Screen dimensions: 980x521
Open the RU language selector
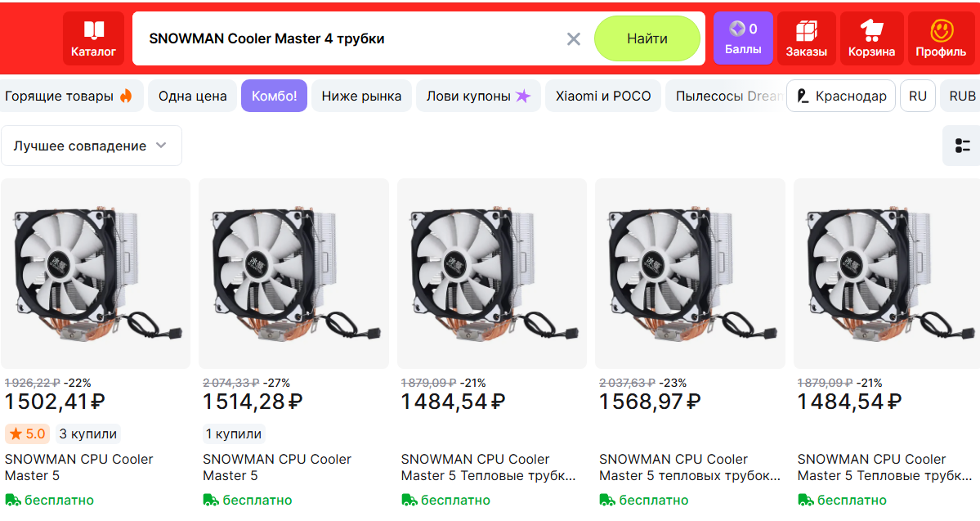(x=918, y=96)
